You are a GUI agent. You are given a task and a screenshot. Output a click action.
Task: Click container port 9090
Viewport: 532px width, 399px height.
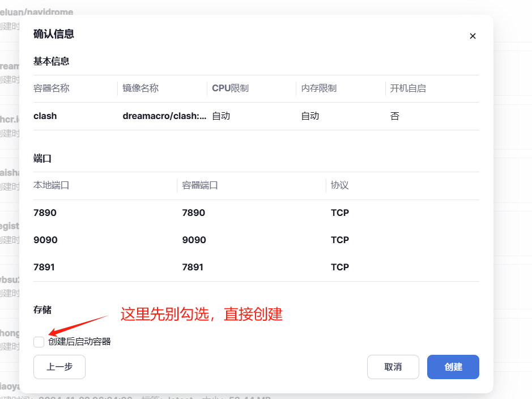tap(194, 240)
